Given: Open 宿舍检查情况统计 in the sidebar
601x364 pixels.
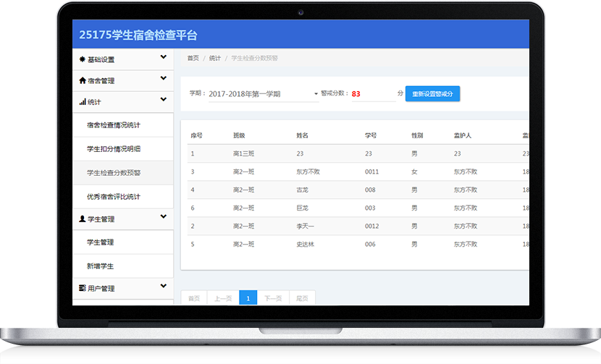Looking at the screenshot, I should [x=113, y=125].
